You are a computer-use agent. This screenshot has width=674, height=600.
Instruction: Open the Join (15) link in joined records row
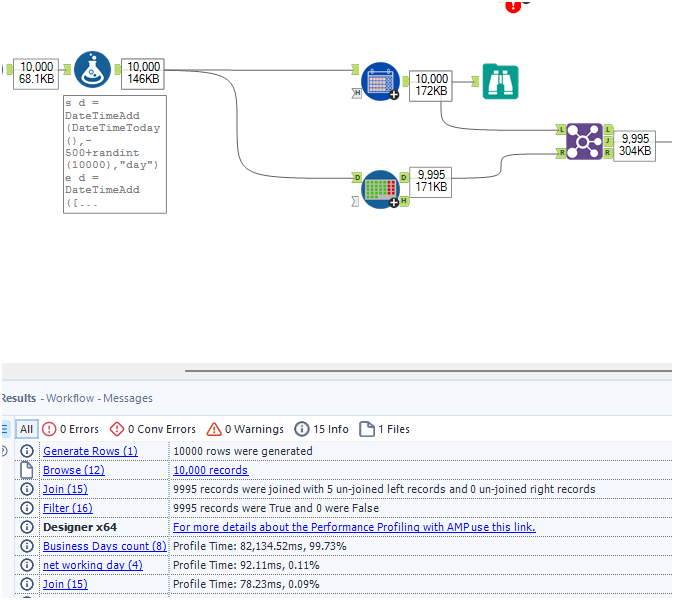[x=65, y=489]
